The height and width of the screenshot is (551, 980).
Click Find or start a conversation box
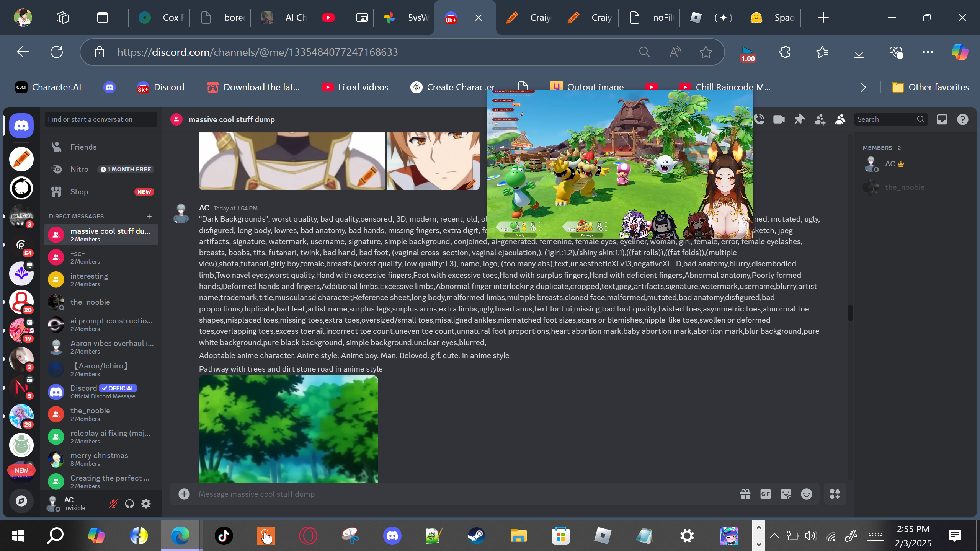point(101,119)
